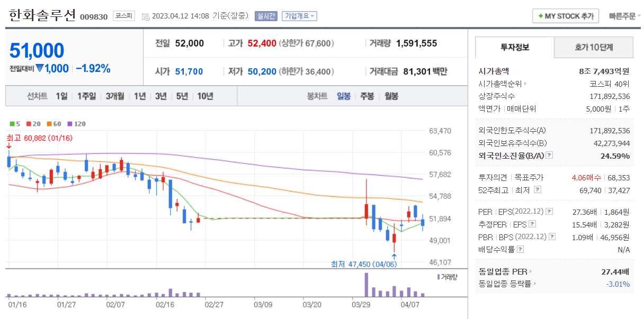
Task: Click the arrow icon beside 동일업종 등락률
Action: 534,284
